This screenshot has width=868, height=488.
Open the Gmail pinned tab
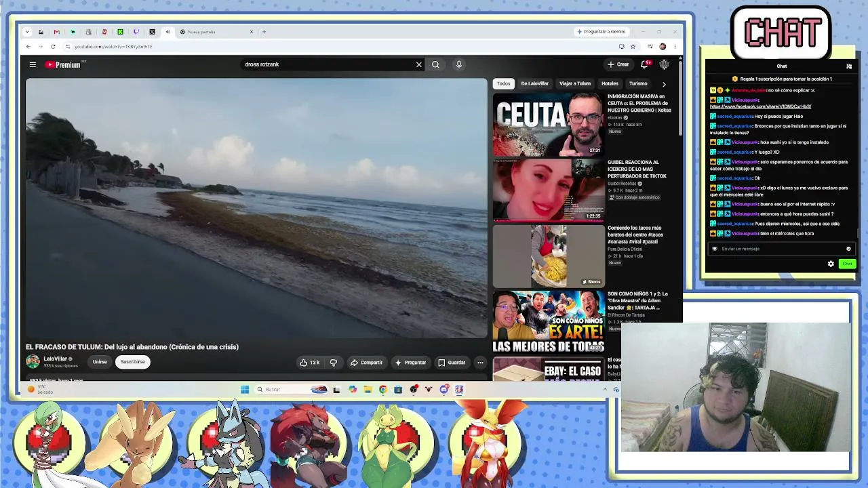point(56,32)
